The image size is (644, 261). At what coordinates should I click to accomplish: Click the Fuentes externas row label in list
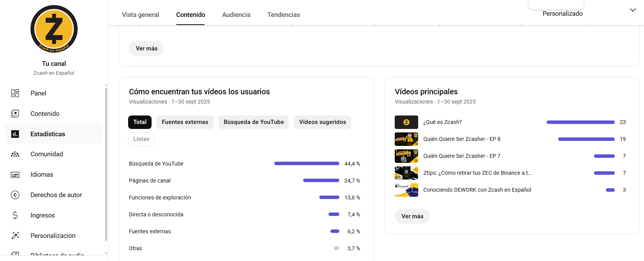tap(150, 231)
